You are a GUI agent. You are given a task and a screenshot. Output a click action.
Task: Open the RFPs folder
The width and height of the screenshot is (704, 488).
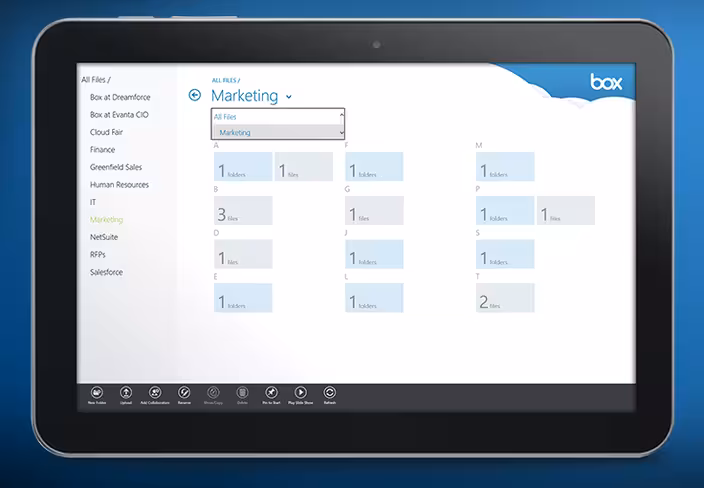[x=97, y=255]
